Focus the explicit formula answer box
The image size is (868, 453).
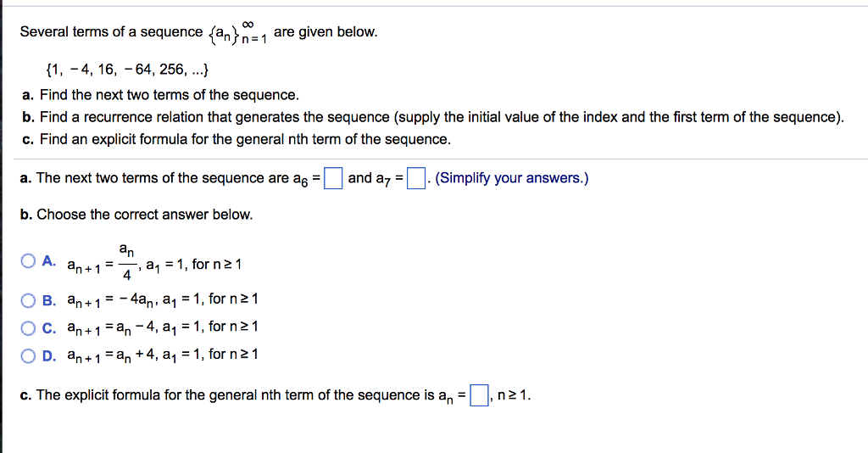(x=479, y=395)
